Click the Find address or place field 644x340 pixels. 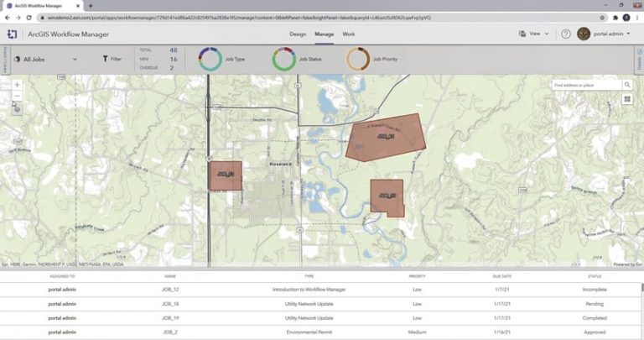pos(586,85)
